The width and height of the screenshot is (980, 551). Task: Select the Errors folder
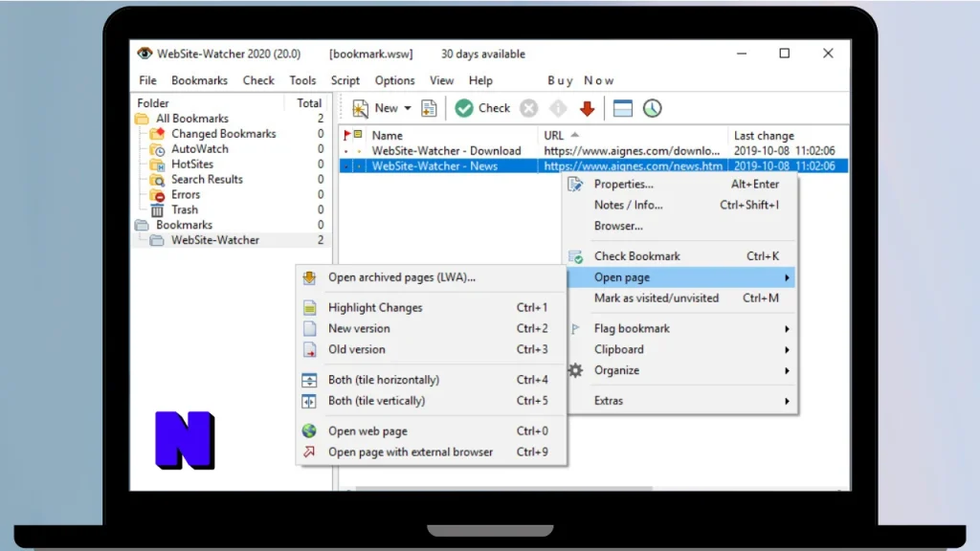click(x=186, y=194)
